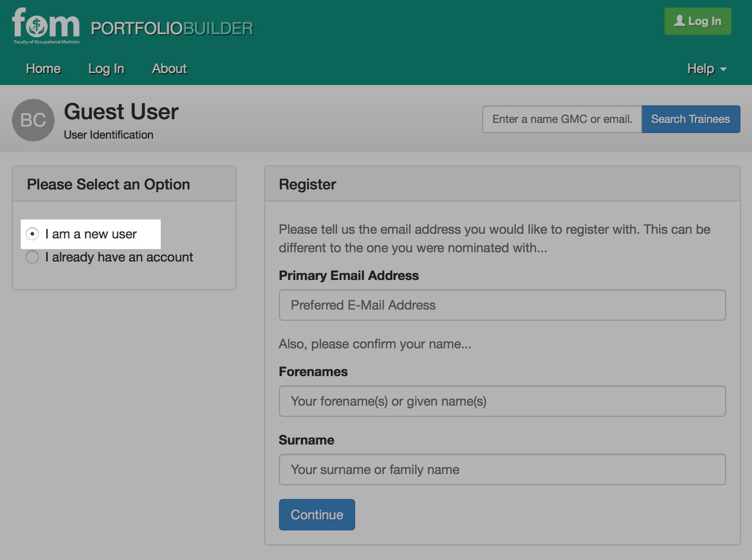Click the BC guest user avatar
The height and width of the screenshot is (560, 752).
tap(33, 120)
